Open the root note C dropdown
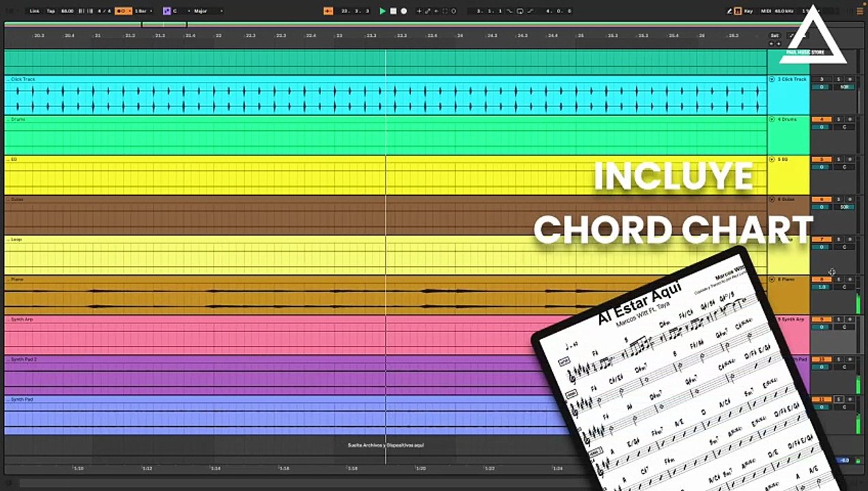Image resolution: width=868 pixels, height=491 pixels. (182, 11)
